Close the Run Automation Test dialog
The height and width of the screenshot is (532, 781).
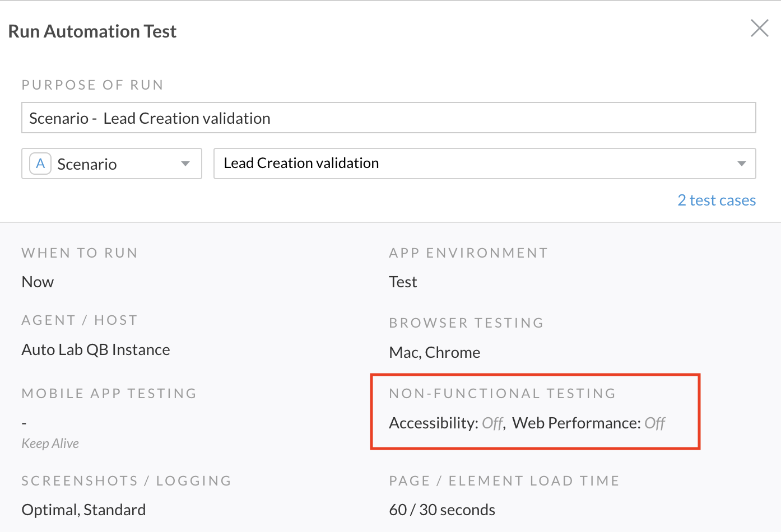point(759,28)
